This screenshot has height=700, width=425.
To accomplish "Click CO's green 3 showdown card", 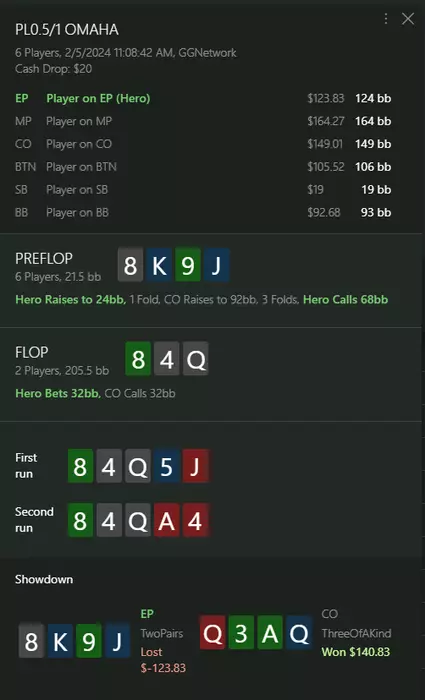I will [x=241, y=633].
